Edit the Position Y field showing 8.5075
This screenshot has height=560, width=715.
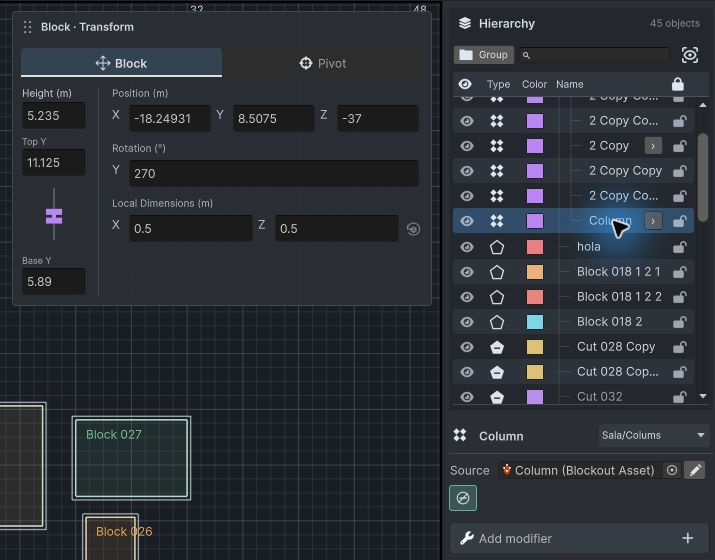pos(274,119)
